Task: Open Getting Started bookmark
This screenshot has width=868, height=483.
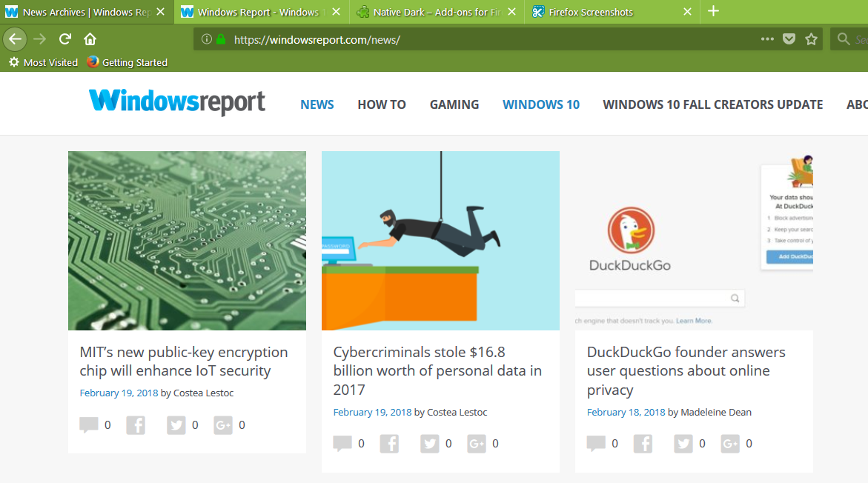Action: (127, 62)
